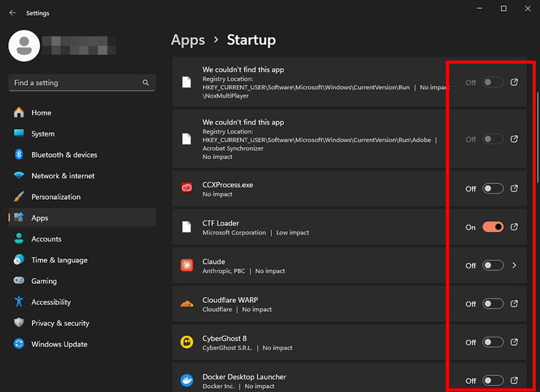The height and width of the screenshot is (392, 540).
Task: Click the Cloudflare WARP cloud icon
Action: pyautogui.click(x=187, y=304)
